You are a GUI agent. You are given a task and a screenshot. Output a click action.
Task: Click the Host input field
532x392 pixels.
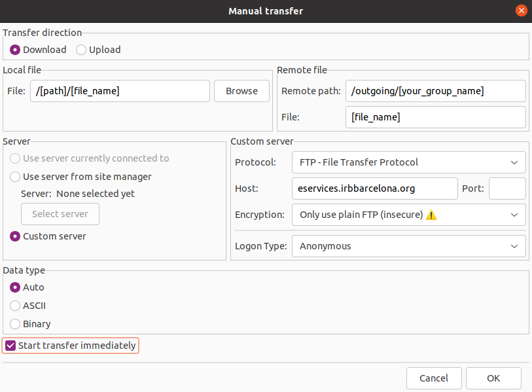point(374,188)
